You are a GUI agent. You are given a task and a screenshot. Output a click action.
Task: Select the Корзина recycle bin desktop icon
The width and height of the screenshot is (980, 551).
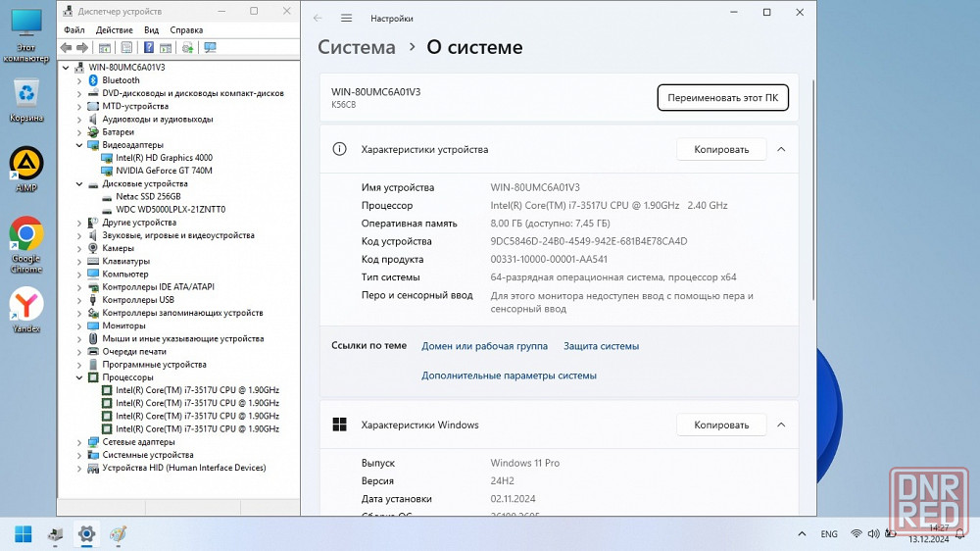point(26,100)
